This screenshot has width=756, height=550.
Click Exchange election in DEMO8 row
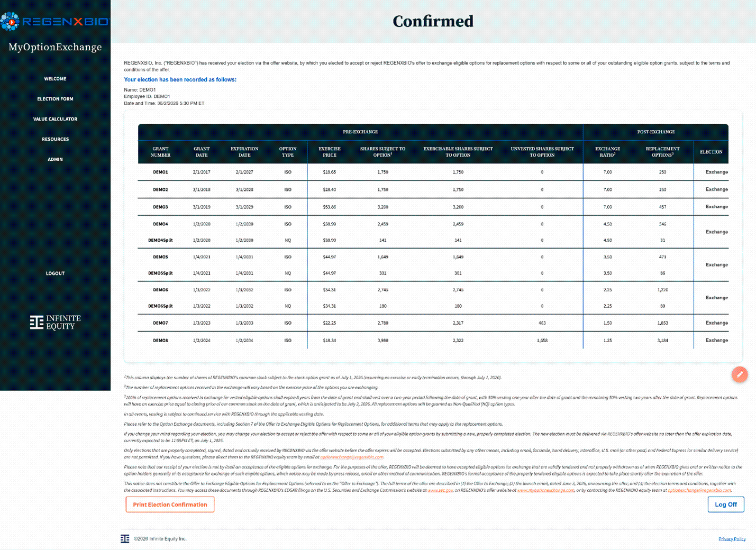[717, 341]
